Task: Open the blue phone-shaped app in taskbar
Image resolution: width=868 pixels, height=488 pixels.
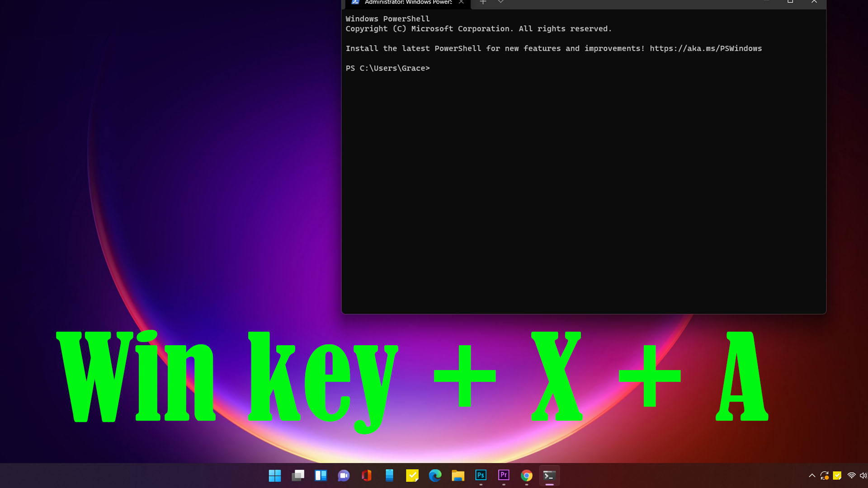Action: [389, 475]
